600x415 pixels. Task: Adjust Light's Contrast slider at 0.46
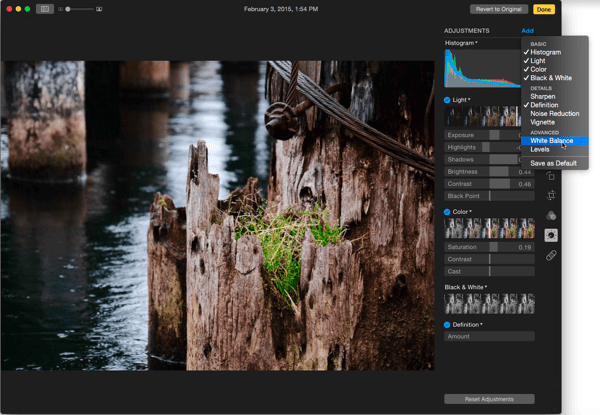pos(489,184)
